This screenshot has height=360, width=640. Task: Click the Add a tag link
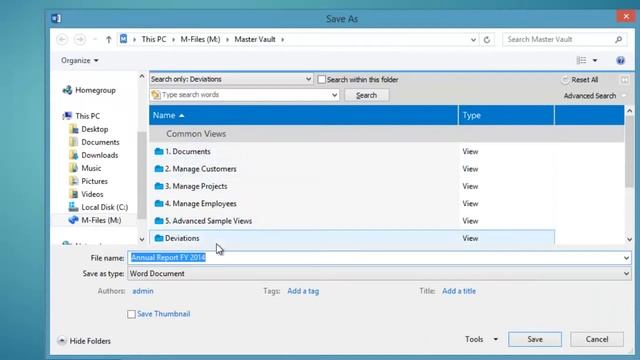[x=303, y=291]
